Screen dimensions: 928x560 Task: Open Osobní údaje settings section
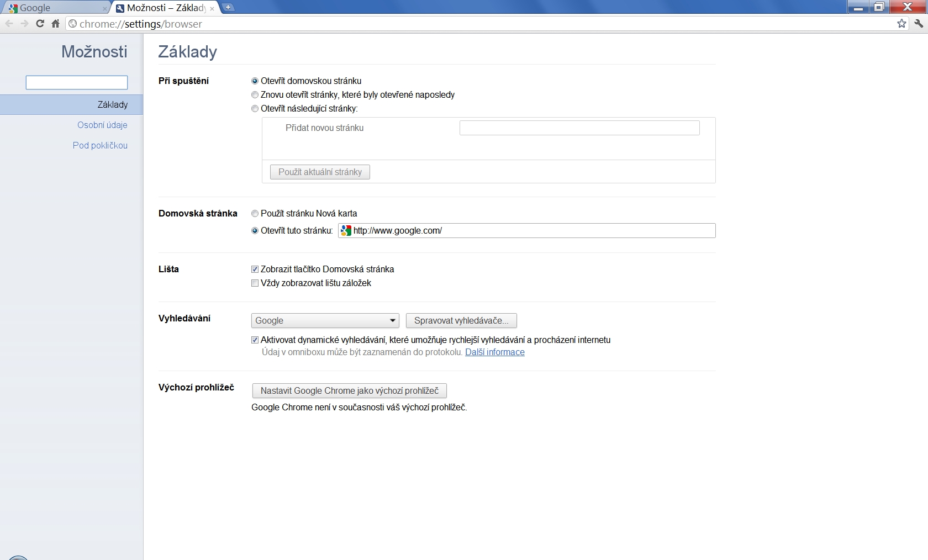(x=102, y=125)
